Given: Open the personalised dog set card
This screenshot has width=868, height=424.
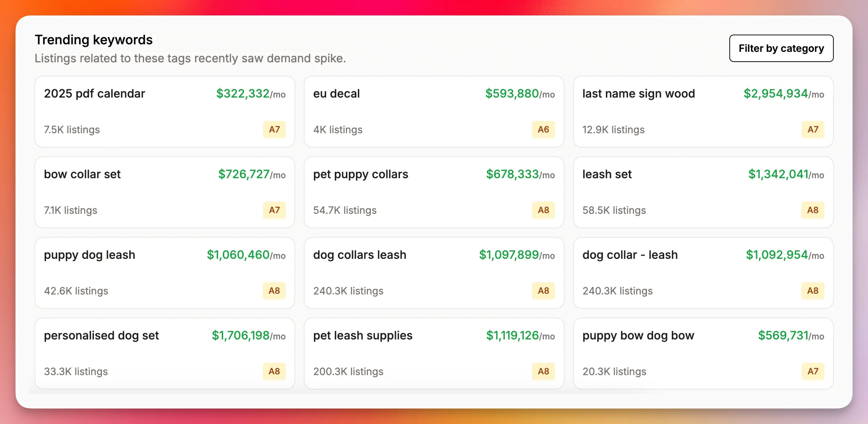Looking at the screenshot, I should point(164,353).
